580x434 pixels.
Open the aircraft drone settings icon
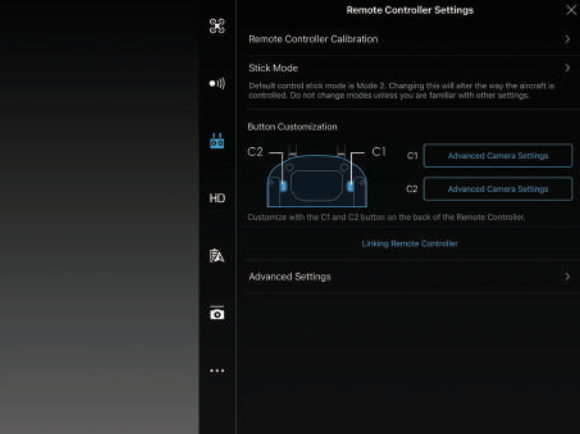217,26
